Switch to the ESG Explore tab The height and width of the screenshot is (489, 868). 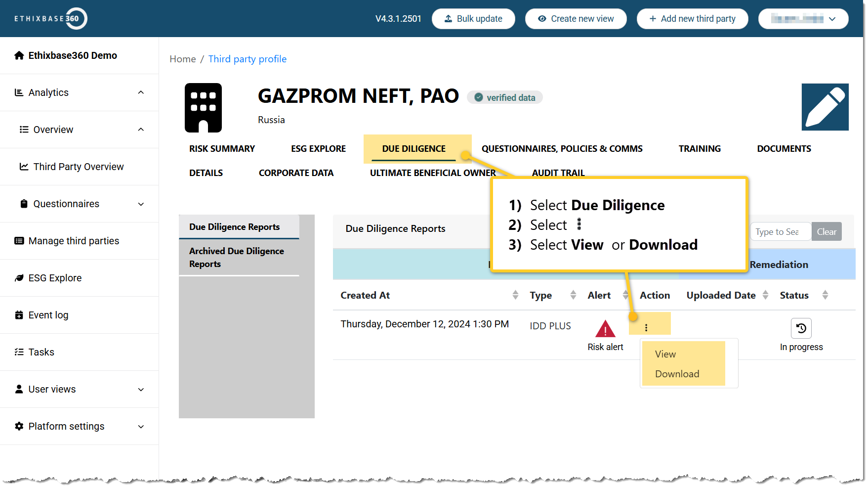coord(318,149)
